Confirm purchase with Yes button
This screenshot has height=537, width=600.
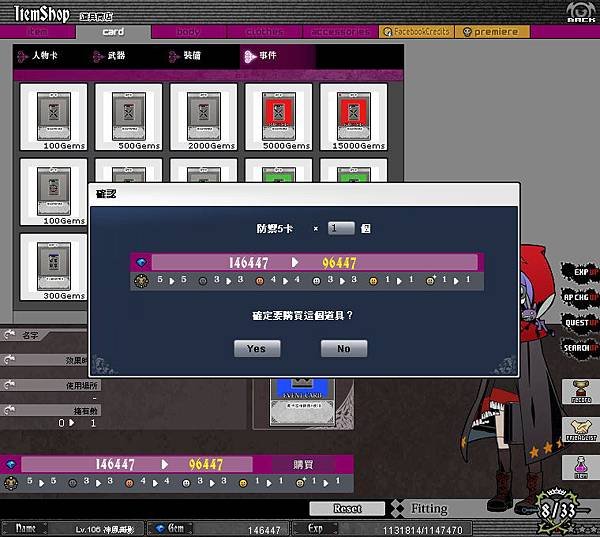pyautogui.click(x=257, y=349)
